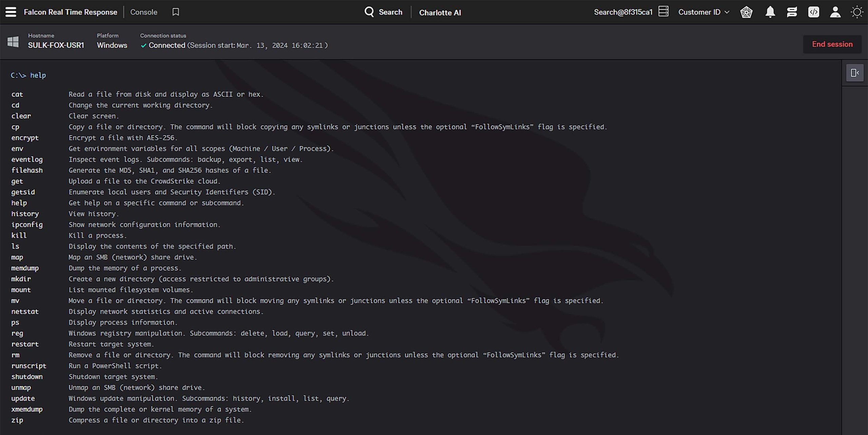Open the Search magnifier
Image resolution: width=868 pixels, height=435 pixels.
369,12
